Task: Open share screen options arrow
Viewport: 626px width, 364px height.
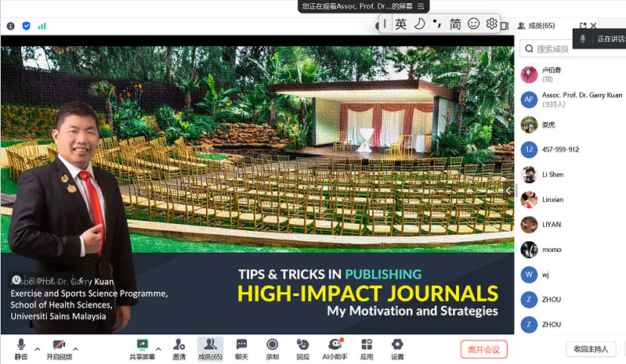Action: pyautogui.click(x=159, y=349)
